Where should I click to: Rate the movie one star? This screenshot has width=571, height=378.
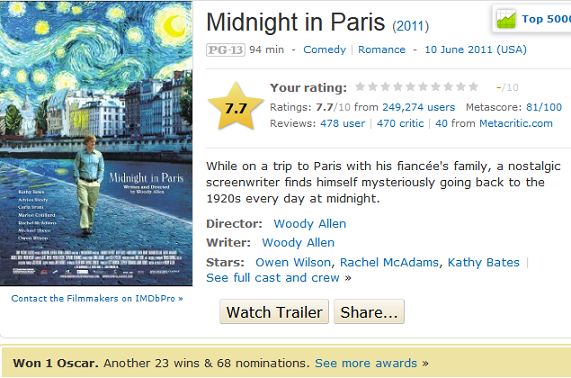click(x=360, y=87)
